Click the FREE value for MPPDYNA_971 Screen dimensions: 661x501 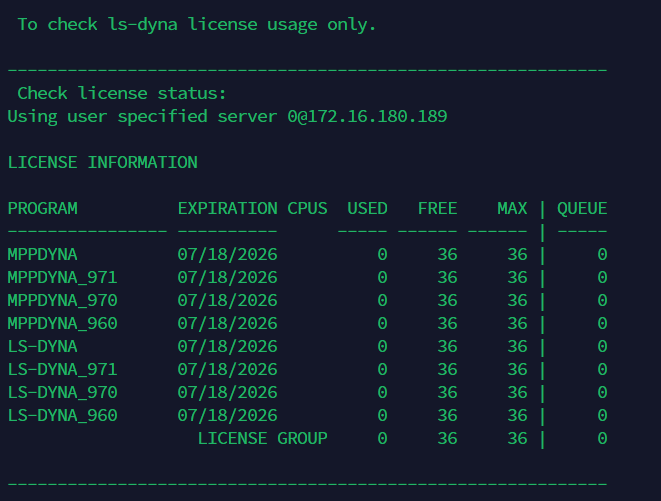(447, 277)
